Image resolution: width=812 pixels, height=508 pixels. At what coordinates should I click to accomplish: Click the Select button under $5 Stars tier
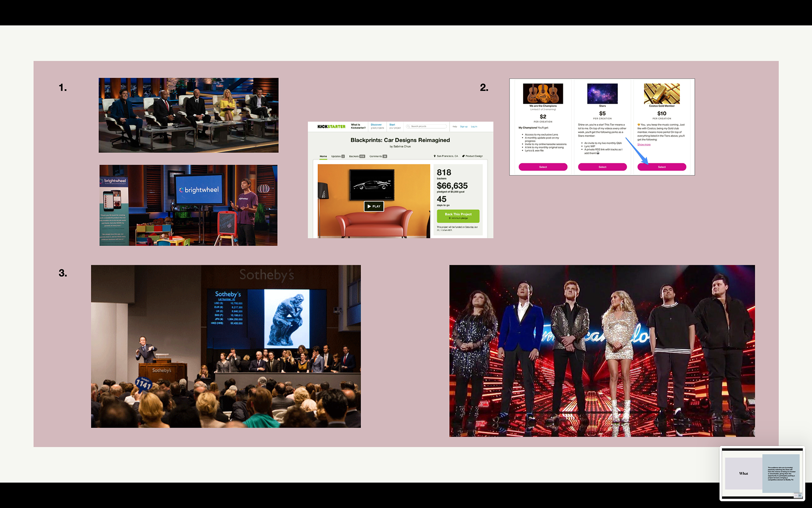coord(602,167)
